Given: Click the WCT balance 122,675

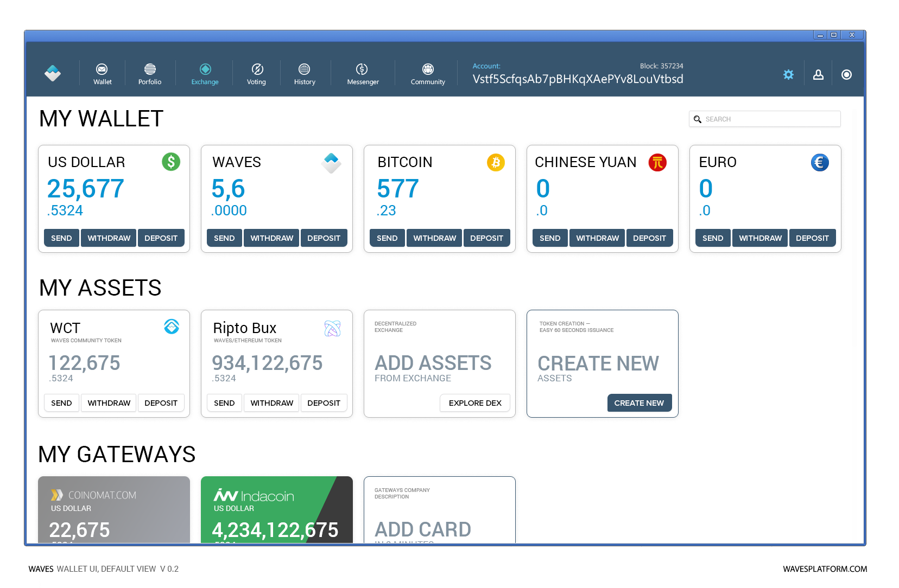Looking at the screenshot, I should 85,363.
